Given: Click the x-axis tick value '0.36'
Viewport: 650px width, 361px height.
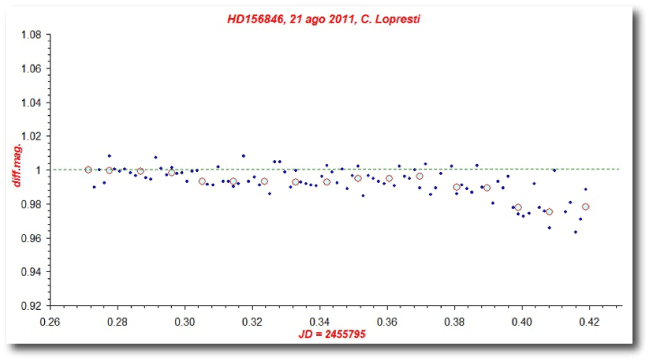Looking at the screenshot, I should (387, 322).
